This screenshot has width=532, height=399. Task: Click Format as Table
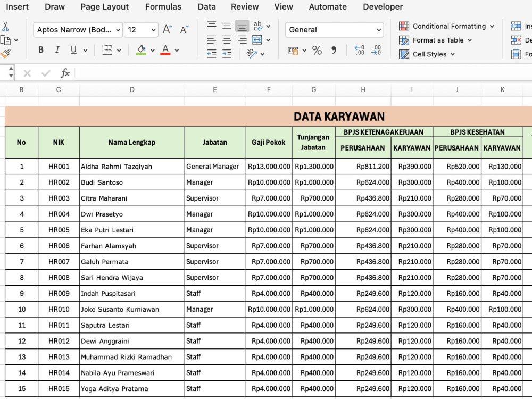436,40
